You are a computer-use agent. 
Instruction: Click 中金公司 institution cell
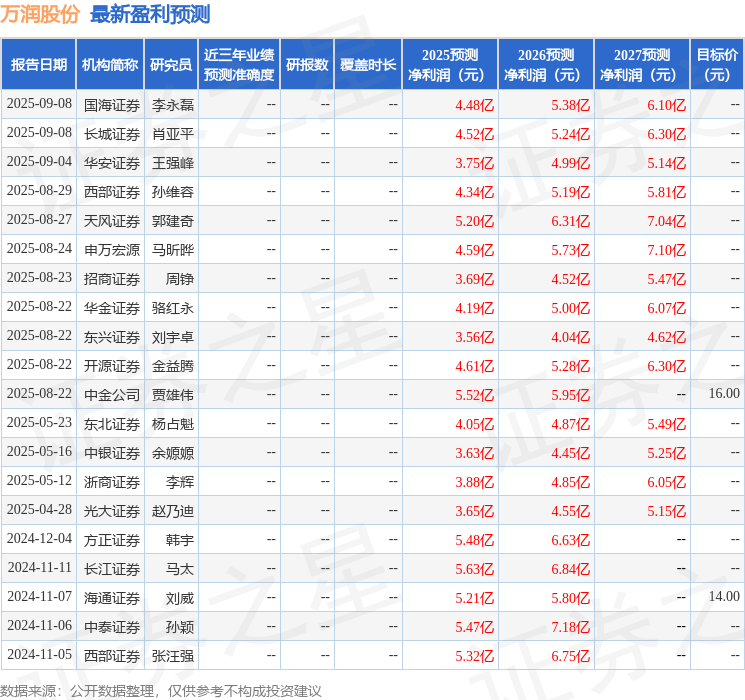click(x=112, y=395)
